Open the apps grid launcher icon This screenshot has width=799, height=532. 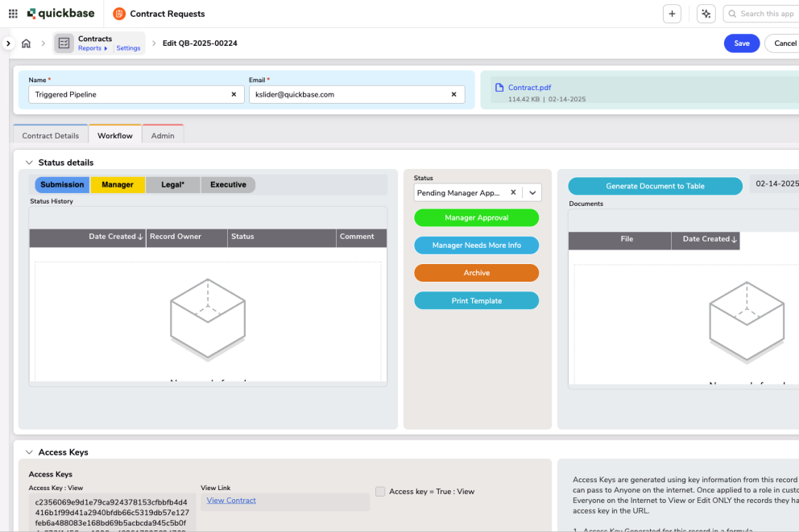tap(11, 13)
